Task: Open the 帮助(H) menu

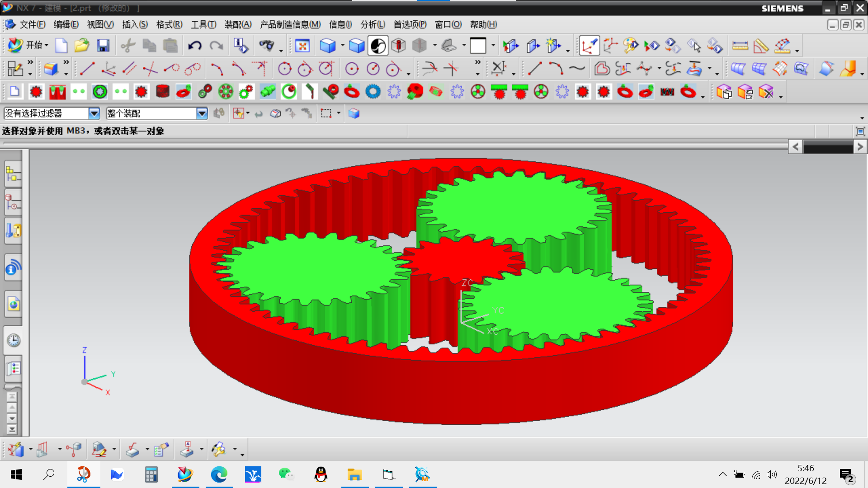Action: coord(483,24)
